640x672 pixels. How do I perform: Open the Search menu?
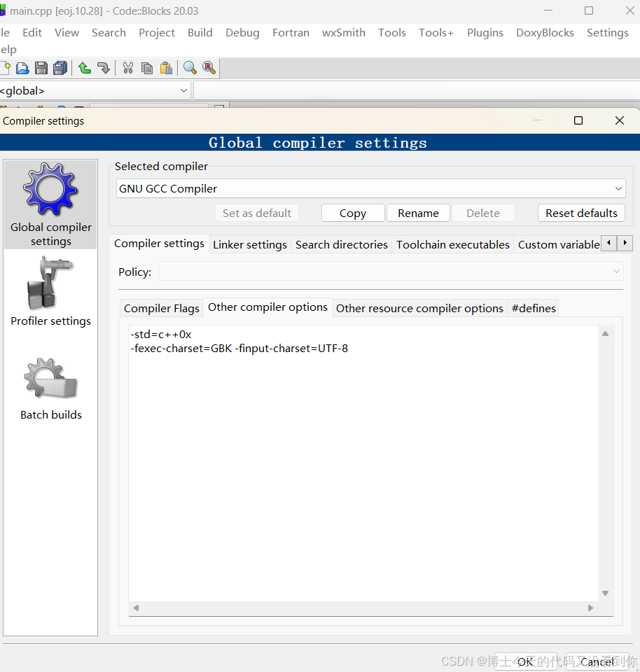[x=109, y=33]
